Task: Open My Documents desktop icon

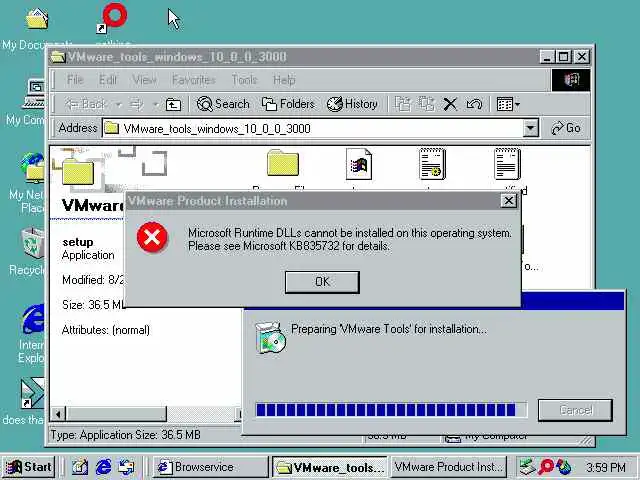Action: point(37,18)
